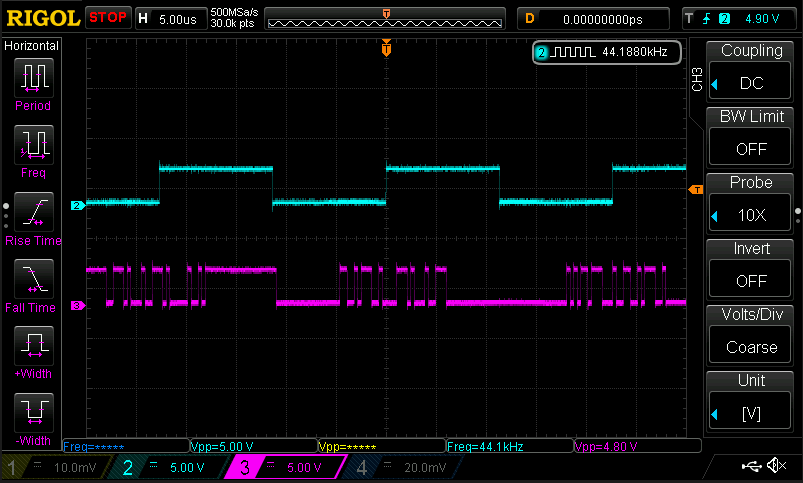Click the magenta channel 3 ground marker
The image size is (803, 483).
point(77,306)
